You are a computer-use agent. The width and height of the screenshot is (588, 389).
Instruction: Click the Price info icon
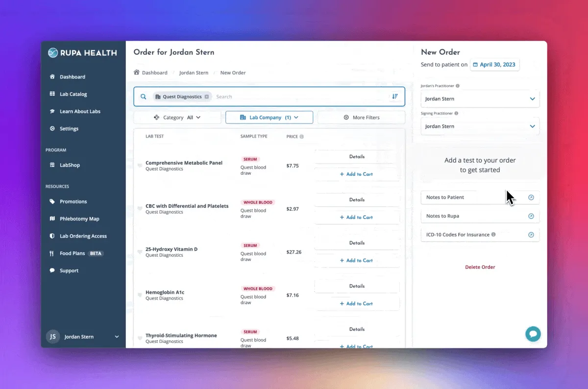coord(301,137)
